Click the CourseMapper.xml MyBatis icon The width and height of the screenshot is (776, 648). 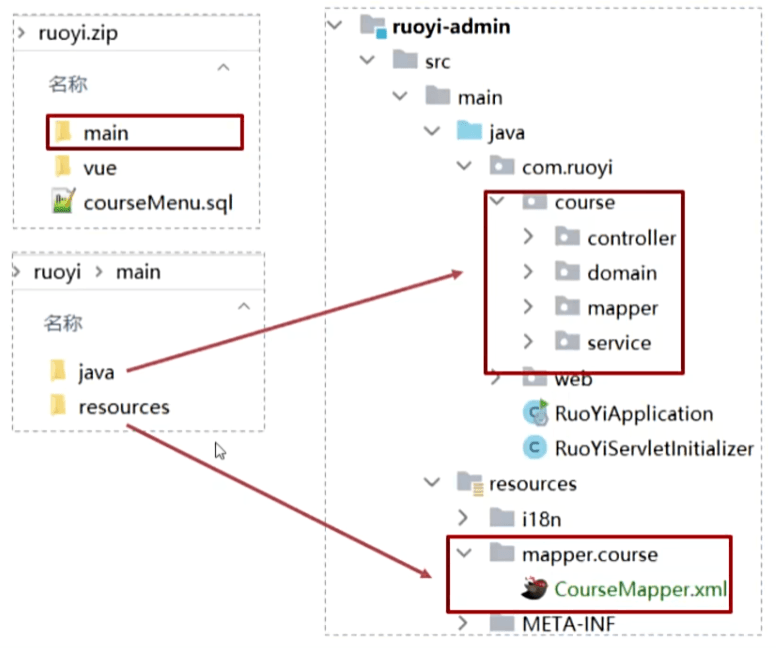pos(534,588)
